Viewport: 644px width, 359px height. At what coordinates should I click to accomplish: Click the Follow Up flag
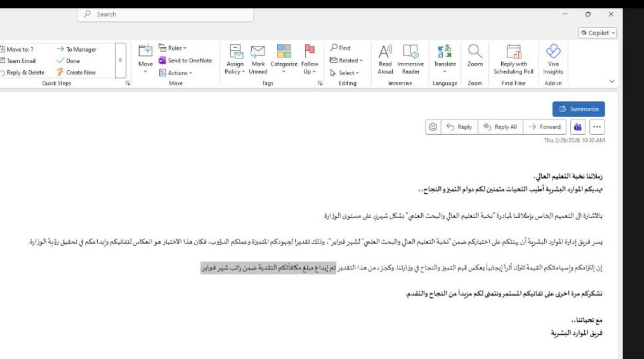310,59
